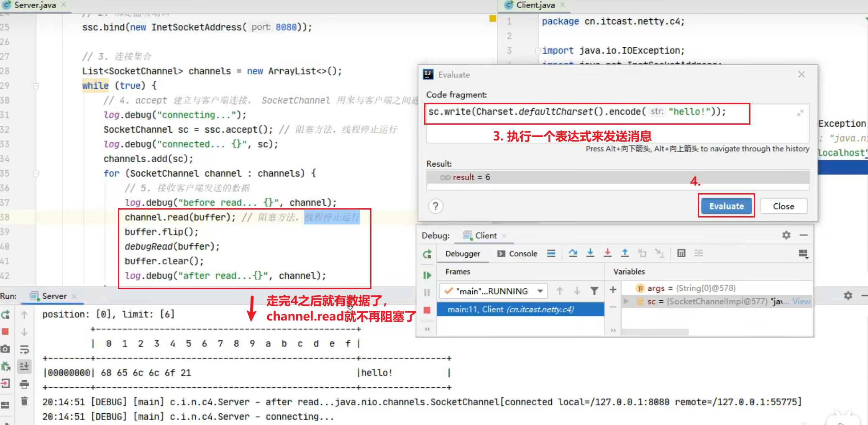Clear all Run console output
Screen dimensions: 868x425
click(x=24, y=401)
